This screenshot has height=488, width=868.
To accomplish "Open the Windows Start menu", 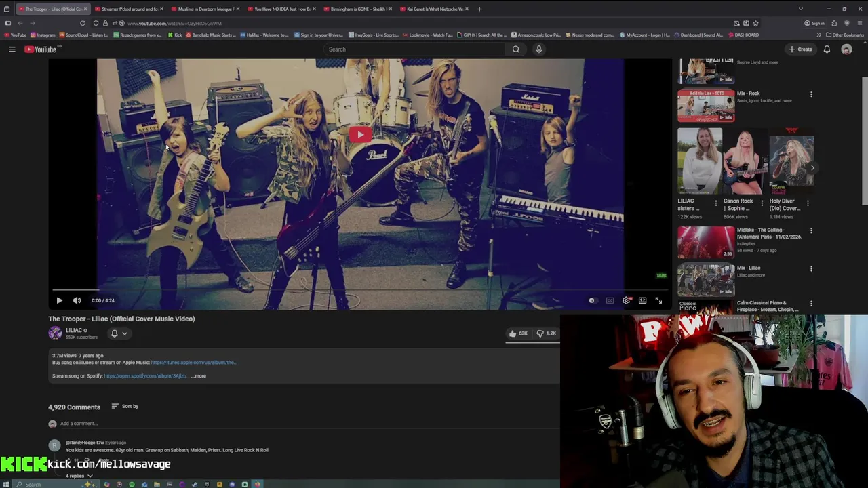I will pos(6,484).
